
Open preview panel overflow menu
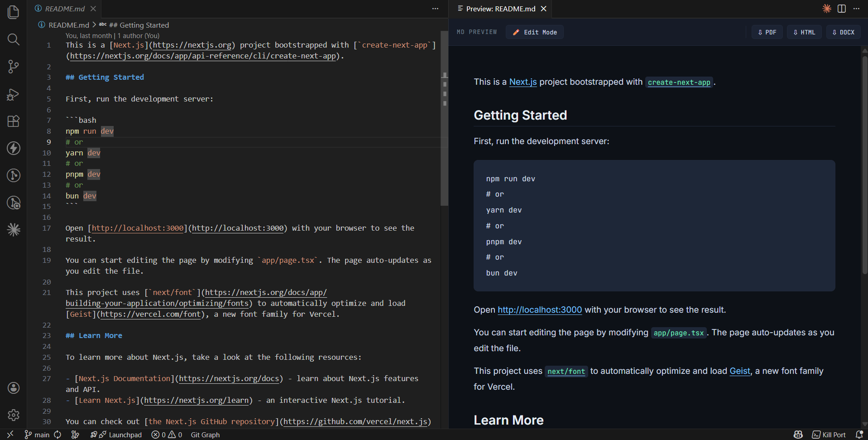(856, 9)
